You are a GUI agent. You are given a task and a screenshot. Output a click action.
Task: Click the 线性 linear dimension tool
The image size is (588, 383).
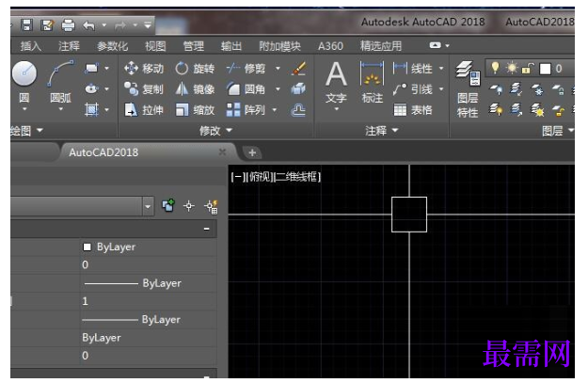point(413,69)
